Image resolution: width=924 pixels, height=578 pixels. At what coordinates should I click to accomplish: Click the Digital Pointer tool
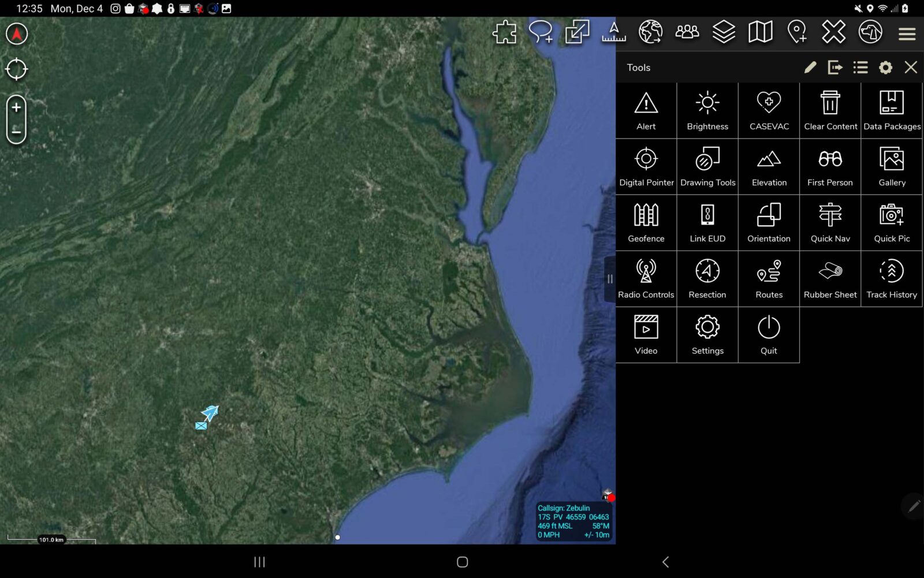tap(646, 166)
